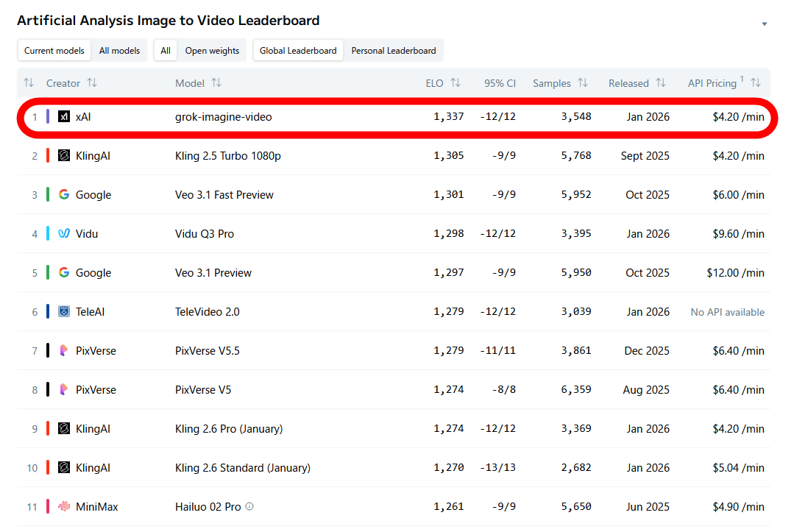The width and height of the screenshot is (794, 532).
Task: Select the Current models tab
Action: (54, 51)
